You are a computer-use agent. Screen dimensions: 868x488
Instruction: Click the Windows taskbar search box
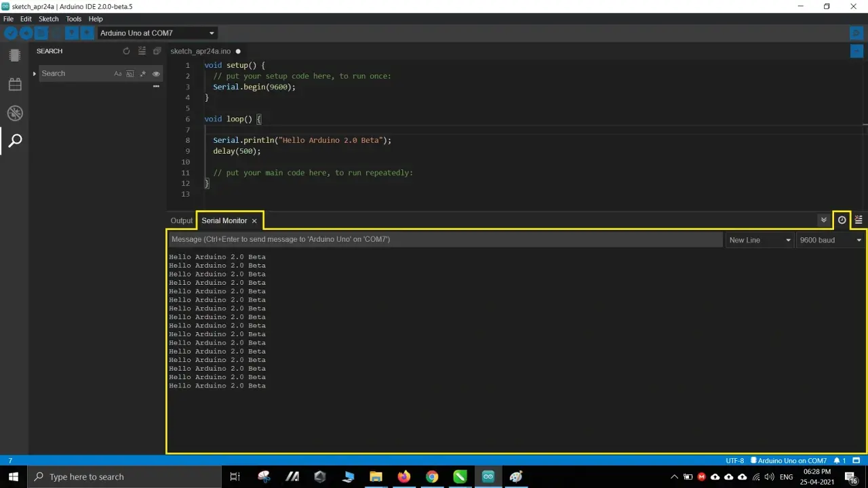coord(123,476)
